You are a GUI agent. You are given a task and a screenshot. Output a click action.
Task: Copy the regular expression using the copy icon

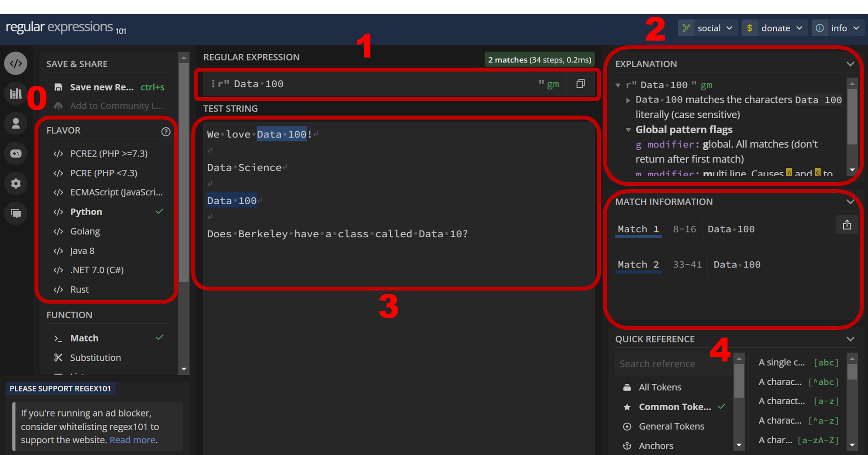pos(580,84)
